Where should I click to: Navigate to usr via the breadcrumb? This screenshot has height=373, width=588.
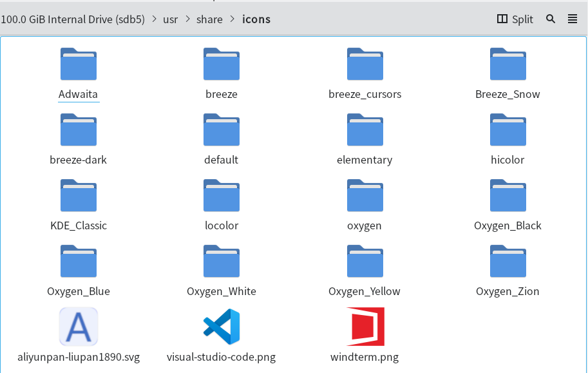170,19
